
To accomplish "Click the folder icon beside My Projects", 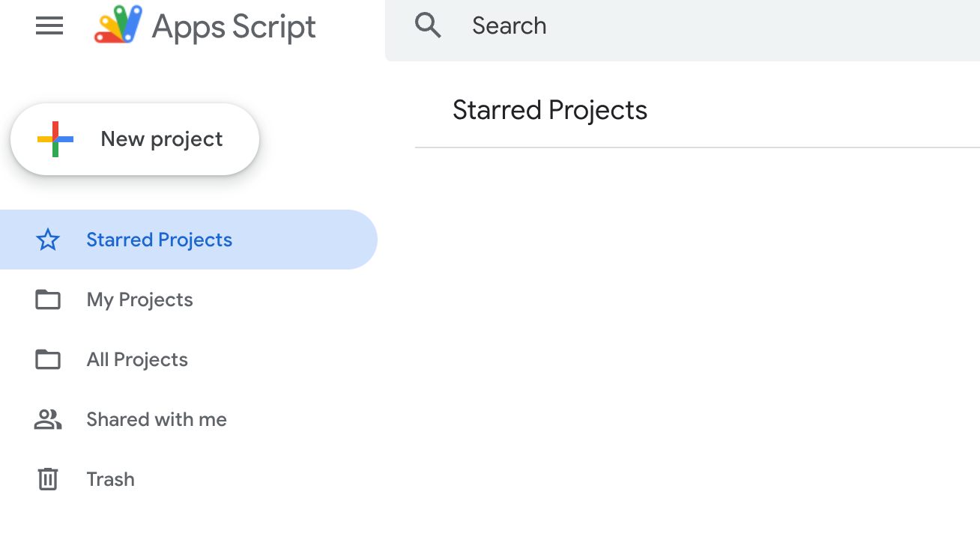I will (x=47, y=299).
